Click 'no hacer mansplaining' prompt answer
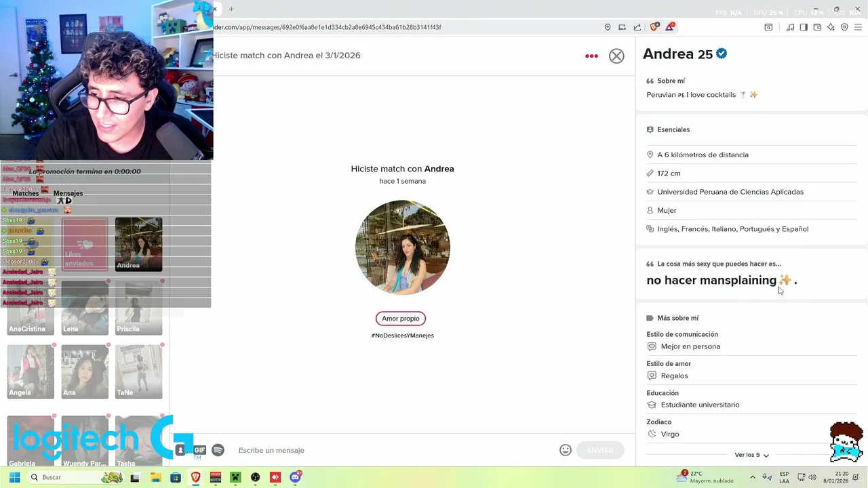 click(x=711, y=280)
